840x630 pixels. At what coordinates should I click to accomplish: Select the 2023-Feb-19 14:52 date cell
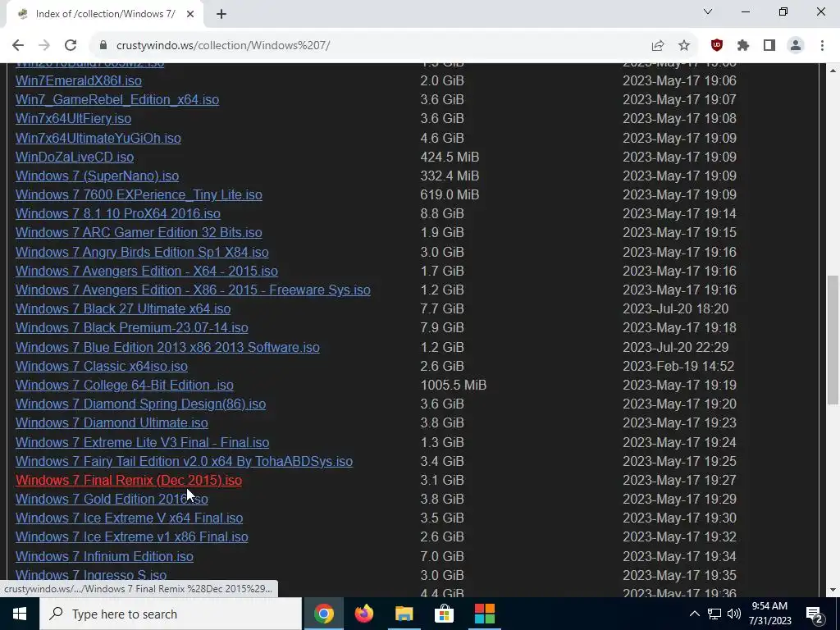tap(678, 366)
